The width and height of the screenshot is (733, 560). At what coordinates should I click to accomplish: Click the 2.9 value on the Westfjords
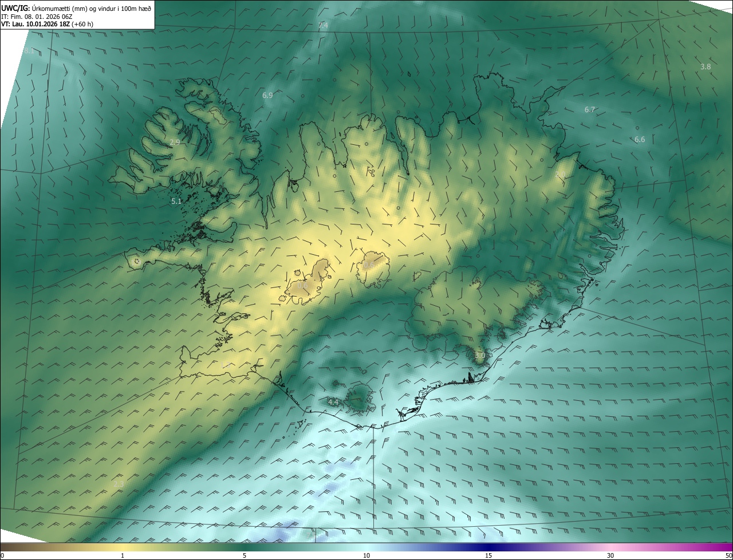click(175, 142)
